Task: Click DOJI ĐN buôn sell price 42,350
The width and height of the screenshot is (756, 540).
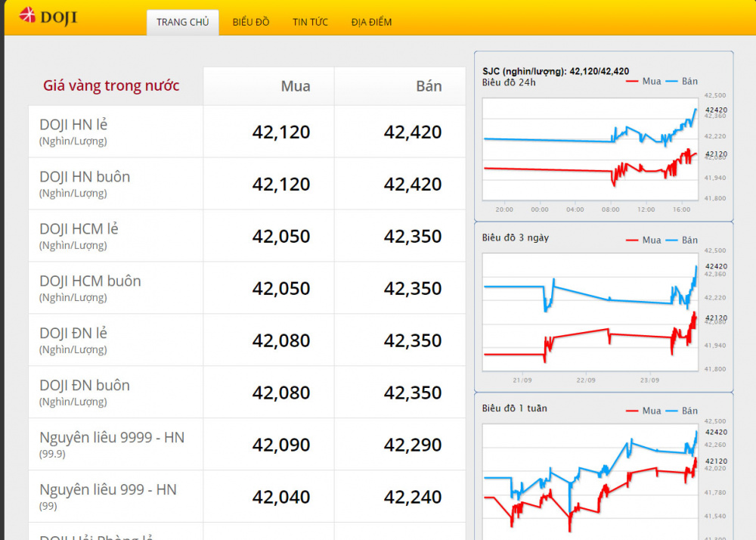Action: click(413, 393)
